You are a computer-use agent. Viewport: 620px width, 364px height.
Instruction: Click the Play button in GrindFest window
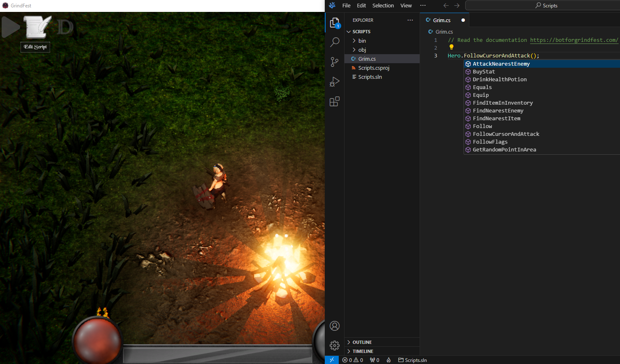[10, 27]
